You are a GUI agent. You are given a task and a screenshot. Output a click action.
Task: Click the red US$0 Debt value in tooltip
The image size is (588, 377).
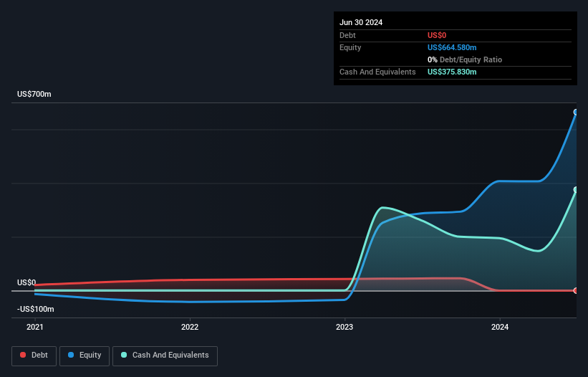pyautogui.click(x=437, y=35)
